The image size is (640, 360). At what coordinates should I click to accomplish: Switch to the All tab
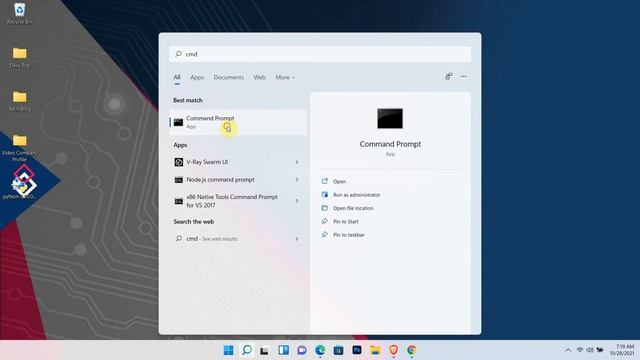coord(177,77)
